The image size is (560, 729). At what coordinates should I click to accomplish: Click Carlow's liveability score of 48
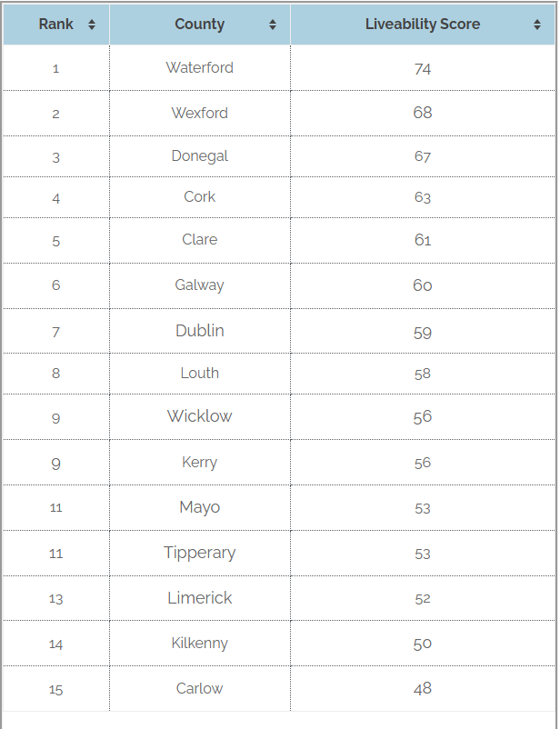pyautogui.click(x=423, y=689)
